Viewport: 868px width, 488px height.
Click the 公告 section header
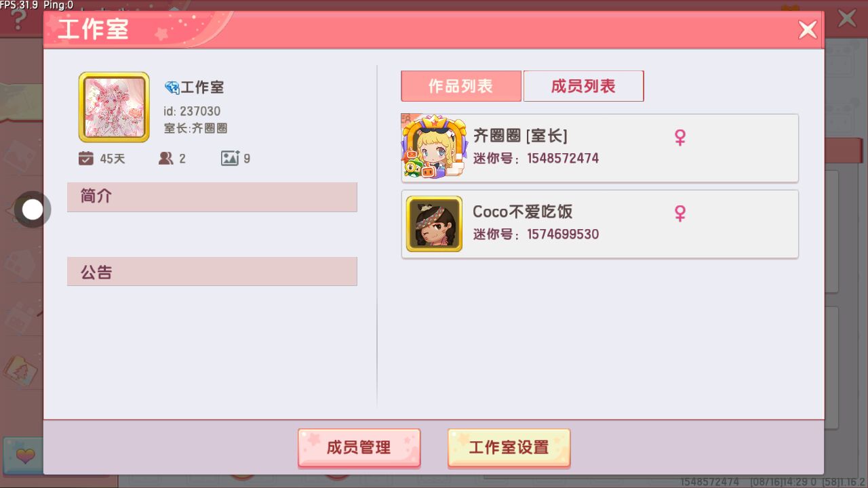pos(212,271)
